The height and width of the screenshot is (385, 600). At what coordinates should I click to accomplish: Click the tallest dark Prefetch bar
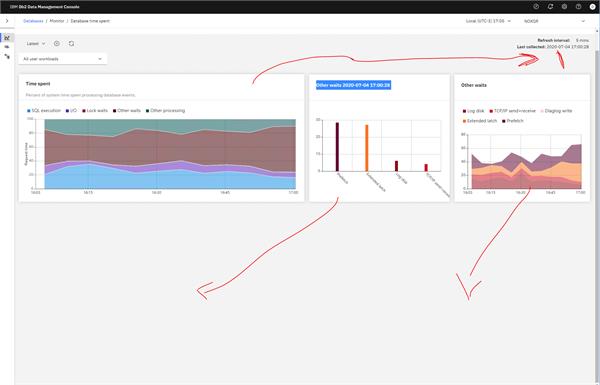tap(337, 147)
